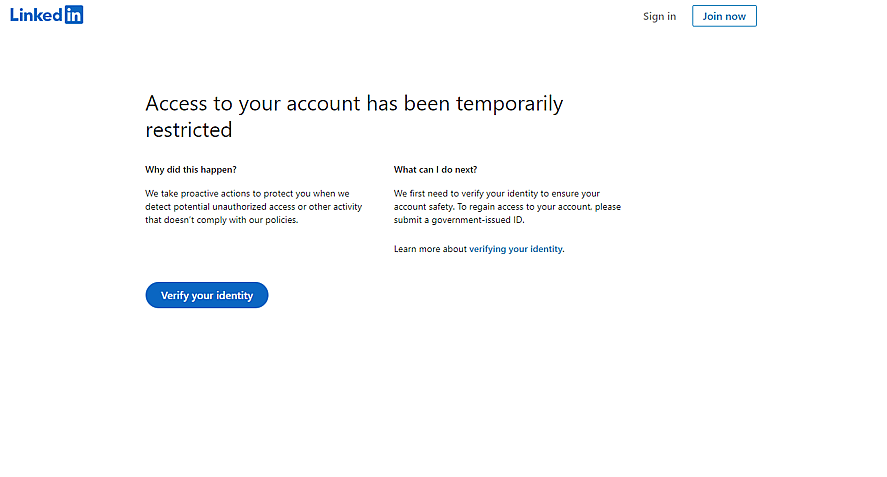The height and width of the screenshot is (477, 887).
Task: Click the word 'temporarily' in the headline
Action: pyautogui.click(x=509, y=103)
